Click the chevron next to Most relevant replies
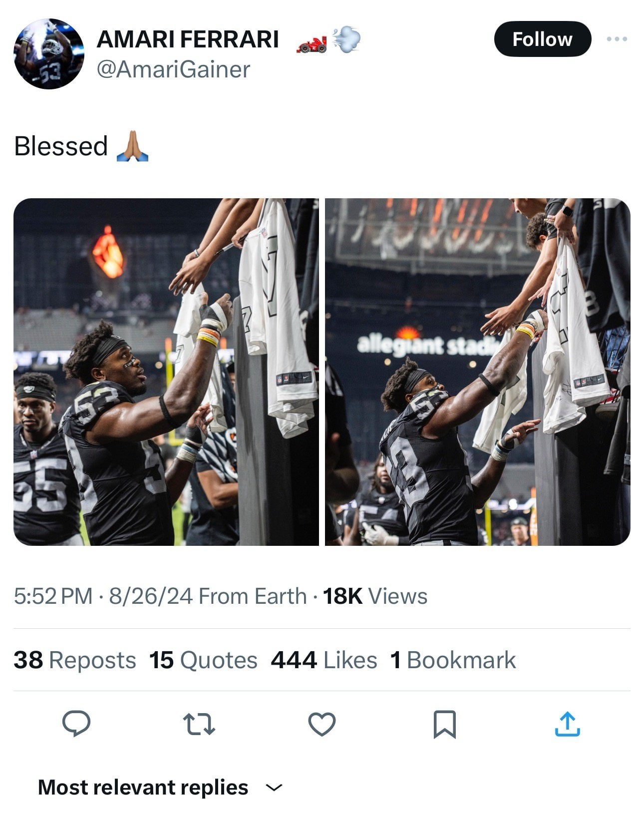The width and height of the screenshot is (644, 824). (x=274, y=788)
